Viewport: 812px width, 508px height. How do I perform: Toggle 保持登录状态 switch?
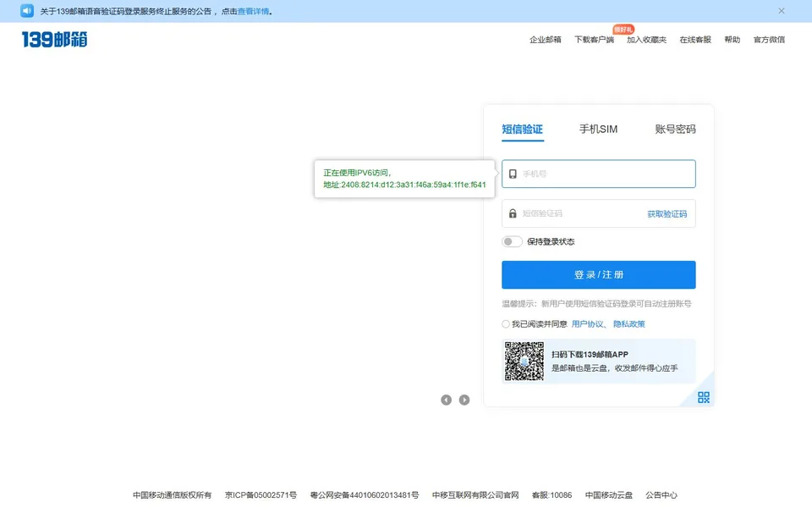click(512, 241)
